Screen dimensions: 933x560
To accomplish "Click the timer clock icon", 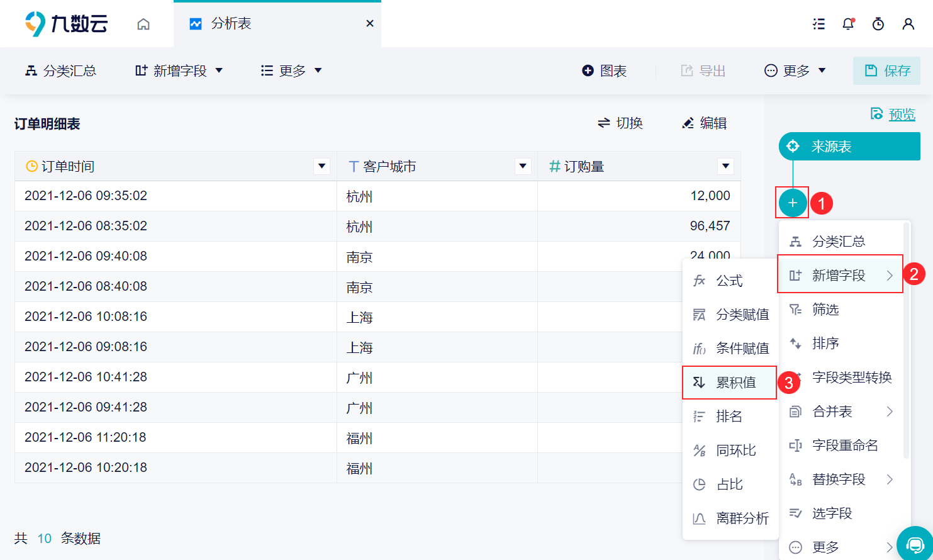I will tap(878, 24).
